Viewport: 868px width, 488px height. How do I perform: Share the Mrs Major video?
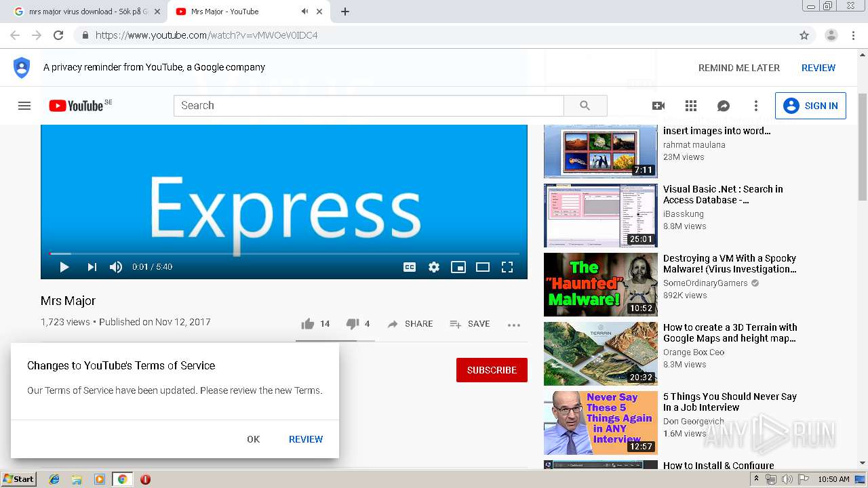point(410,324)
